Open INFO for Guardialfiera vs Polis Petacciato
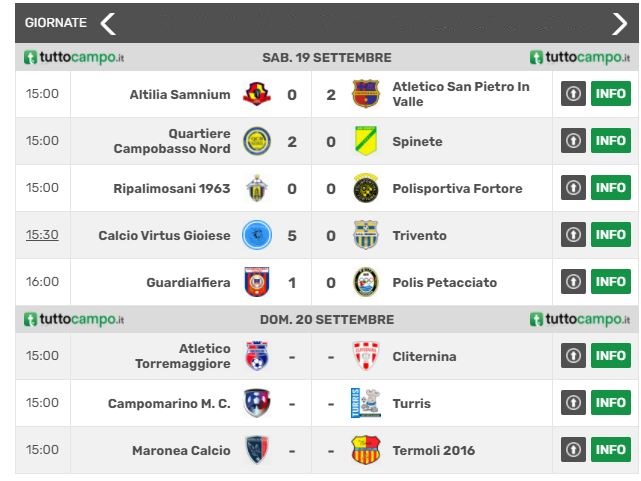The image size is (641, 481). tap(611, 282)
